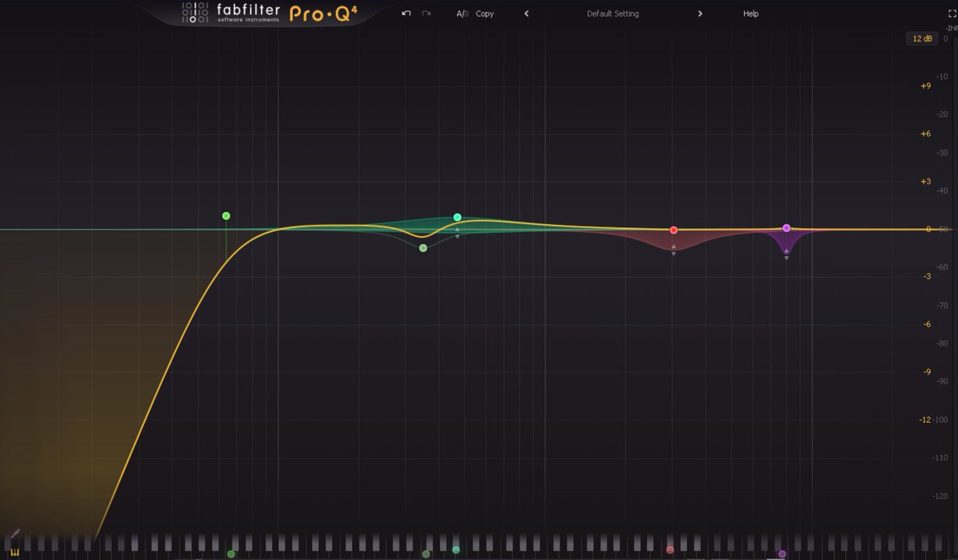Click teal band marker on piano strip
958x560 pixels.
tap(456, 550)
